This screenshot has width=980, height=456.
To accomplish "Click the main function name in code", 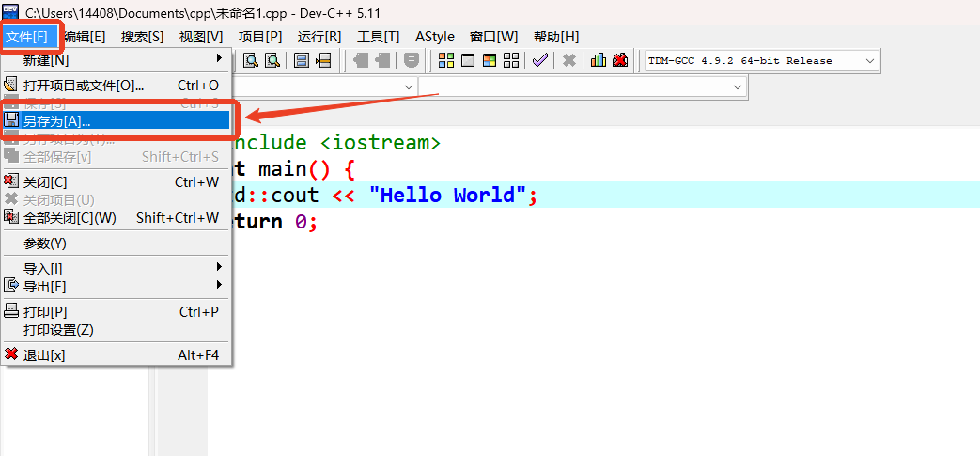I will tap(283, 169).
